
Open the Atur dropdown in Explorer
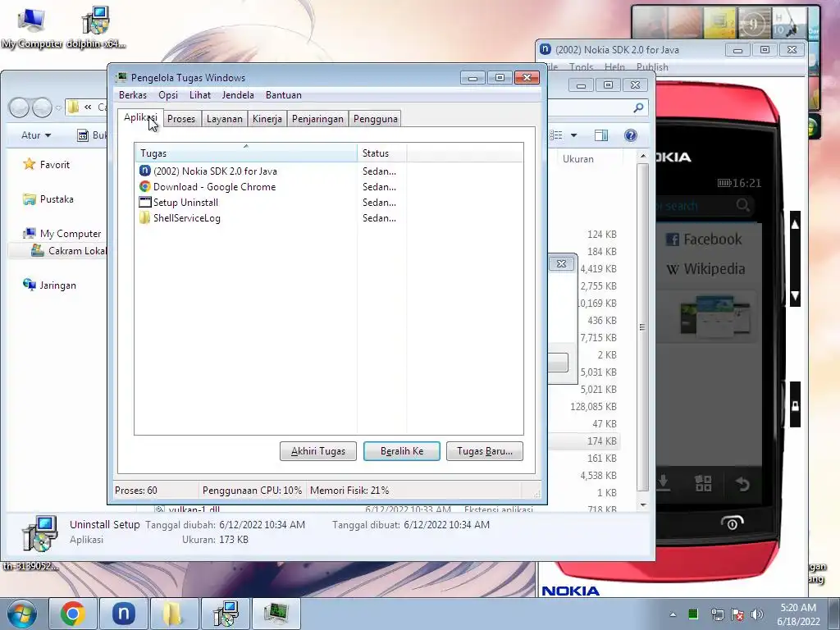[x=36, y=135]
